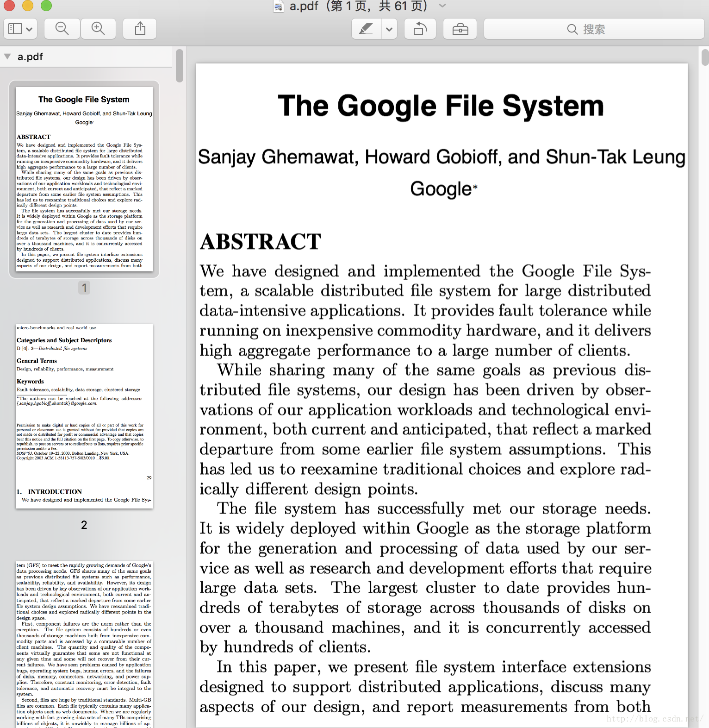Select the highlight pen tool
Viewport: 709px width, 728px height.
pos(366,29)
